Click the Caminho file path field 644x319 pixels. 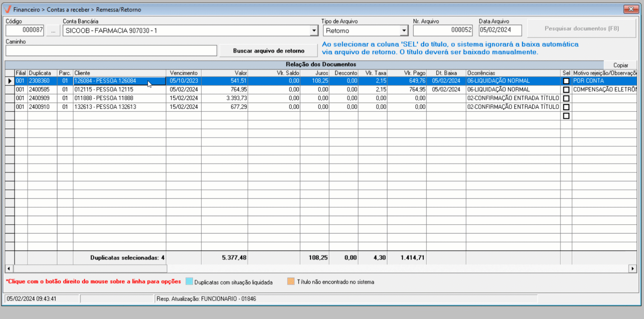tap(111, 51)
